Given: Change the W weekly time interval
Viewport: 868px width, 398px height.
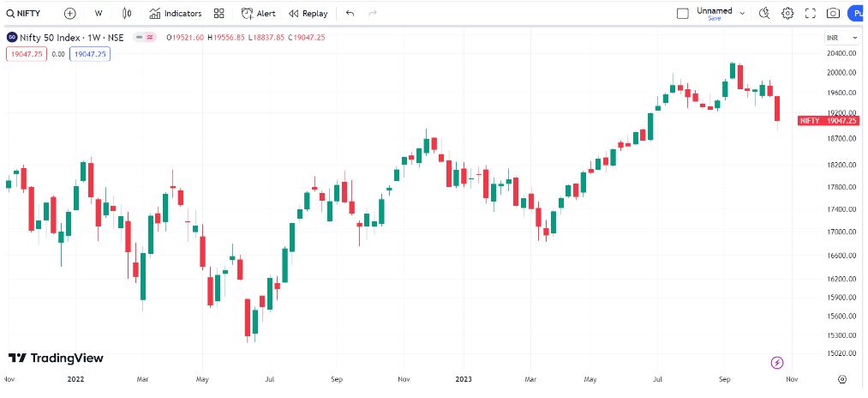Looking at the screenshot, I should click(x=99, y=14).
